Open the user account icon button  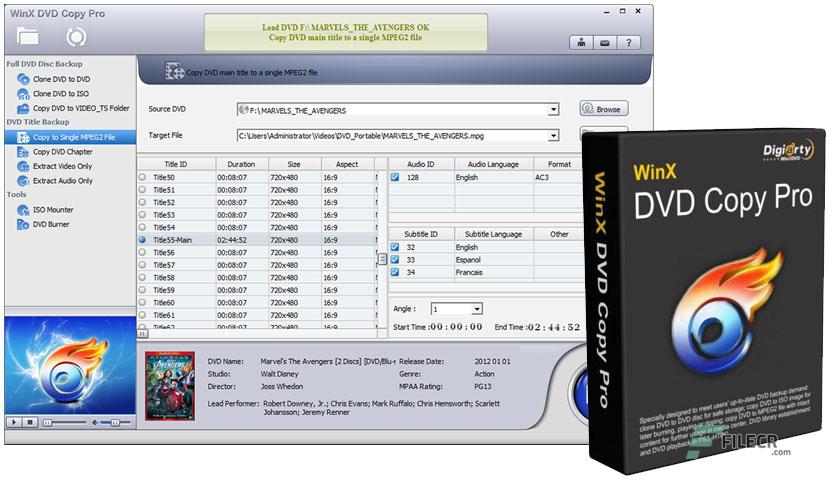click(581, 43)
